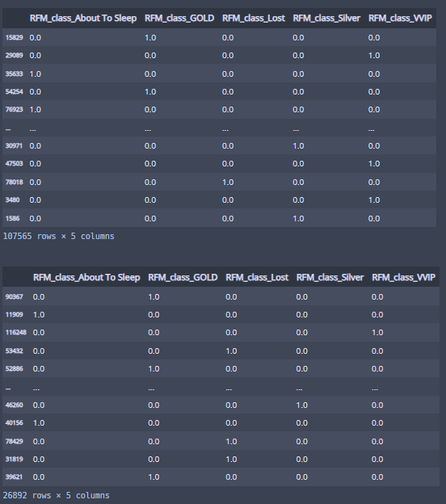Click RFM_class_GOLD header in the 26892-row table
This screenshot has width=446, height=504.
click(183, 277)
